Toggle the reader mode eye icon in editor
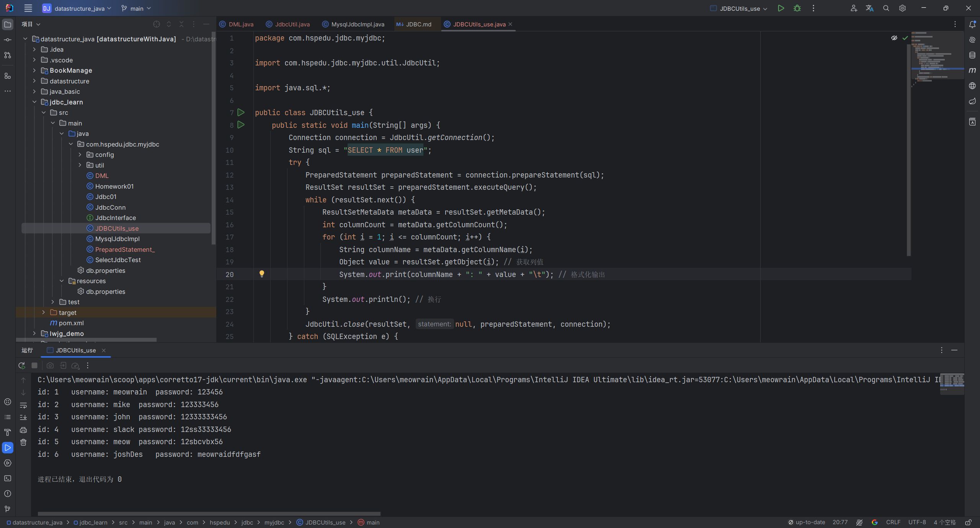 click(894, 38)
